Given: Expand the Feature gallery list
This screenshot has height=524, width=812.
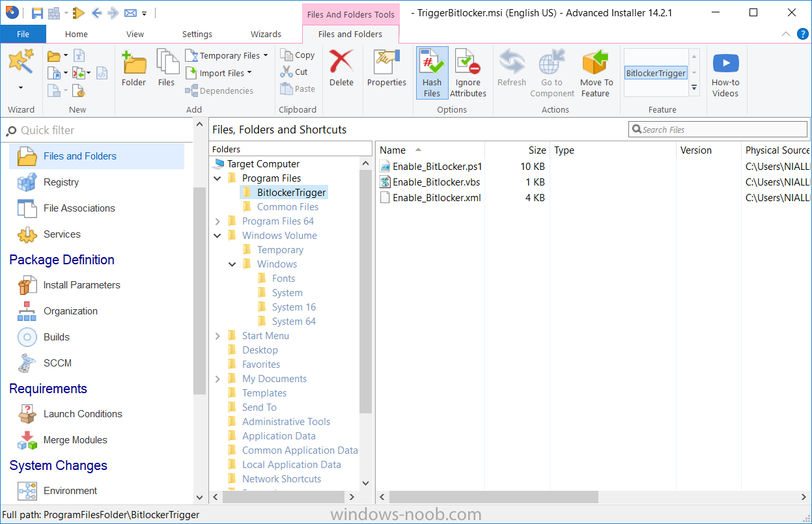Looking at the screenshot, I should [694, 87].
